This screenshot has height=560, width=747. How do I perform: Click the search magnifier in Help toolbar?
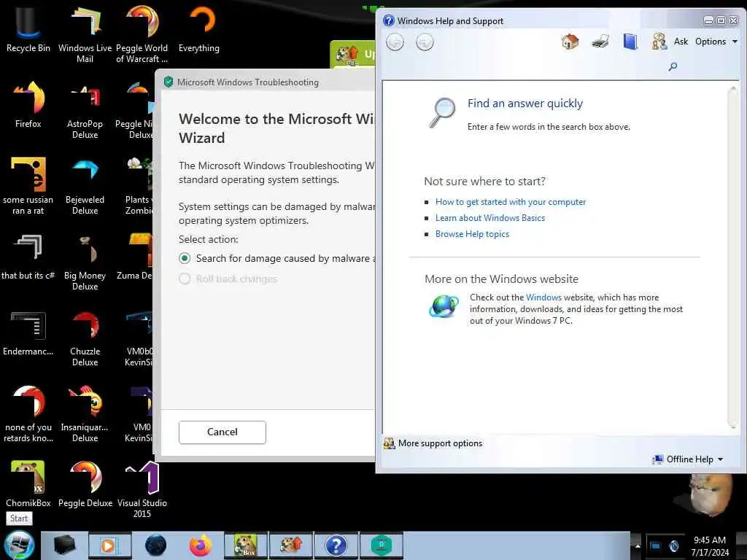[673, 66]
